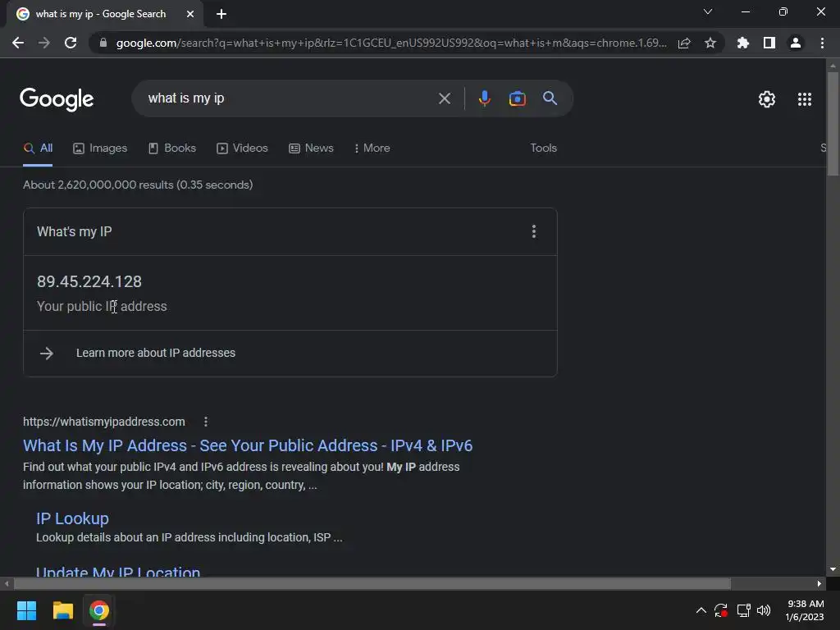This screenshot has width=840, height=630.
Task: Clear the search box with X
Action: [444, 98]
